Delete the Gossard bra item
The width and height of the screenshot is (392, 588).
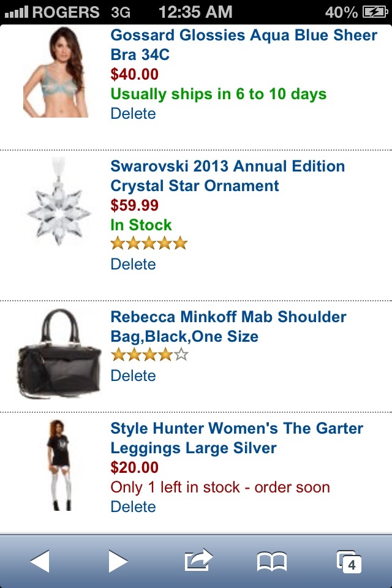pos(133,113)
